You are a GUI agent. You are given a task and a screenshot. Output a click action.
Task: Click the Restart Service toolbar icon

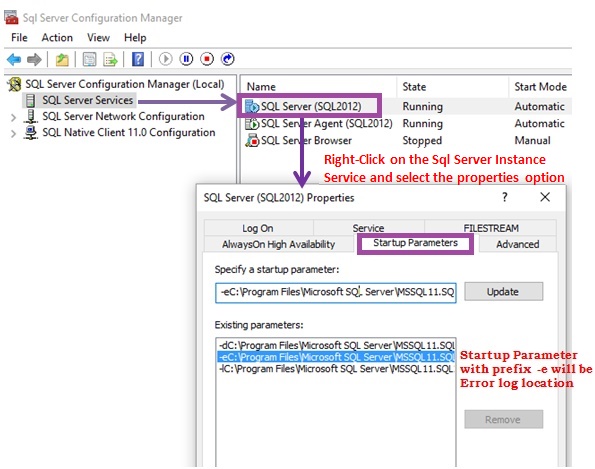[228, 58]
